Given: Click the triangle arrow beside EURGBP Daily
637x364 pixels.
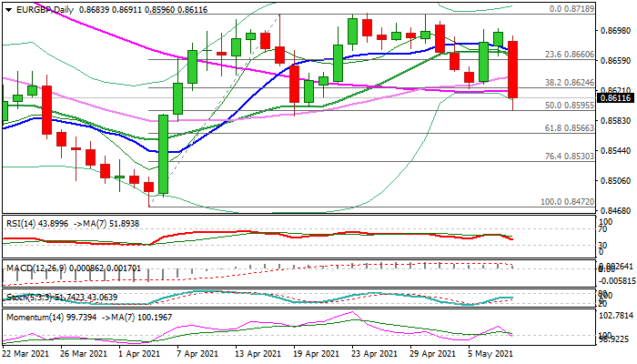Looking at the screenshot, I should click(x=8, y=10).
